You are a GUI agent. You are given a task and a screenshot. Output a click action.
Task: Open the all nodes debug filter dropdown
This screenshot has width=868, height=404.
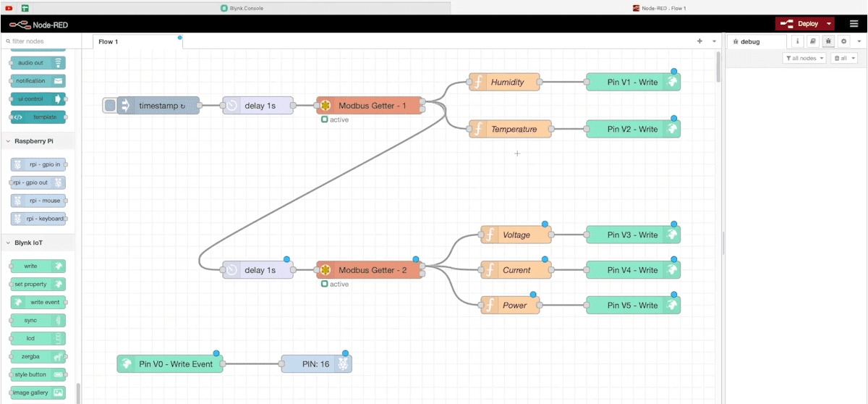point(804,58)
